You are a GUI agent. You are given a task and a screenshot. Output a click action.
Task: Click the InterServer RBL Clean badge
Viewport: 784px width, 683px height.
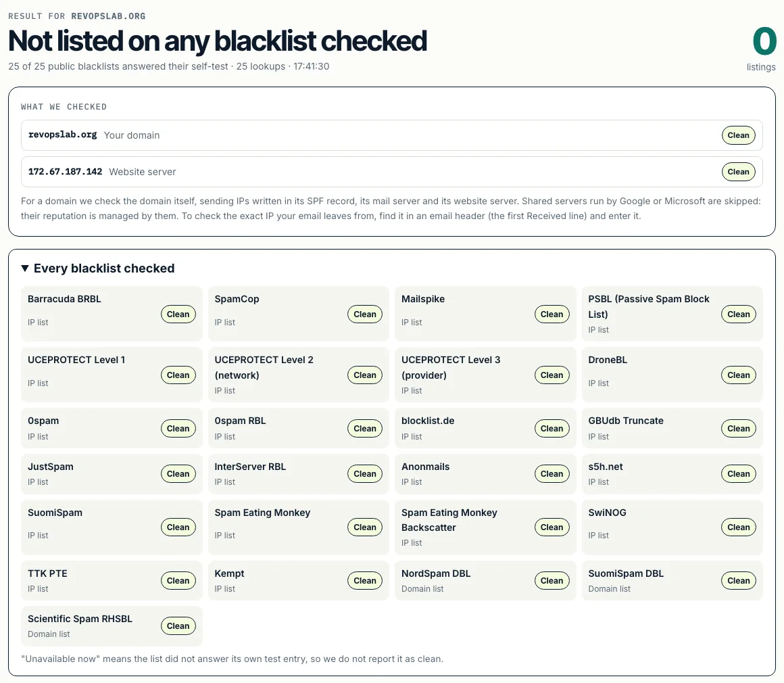pos(364,474)
